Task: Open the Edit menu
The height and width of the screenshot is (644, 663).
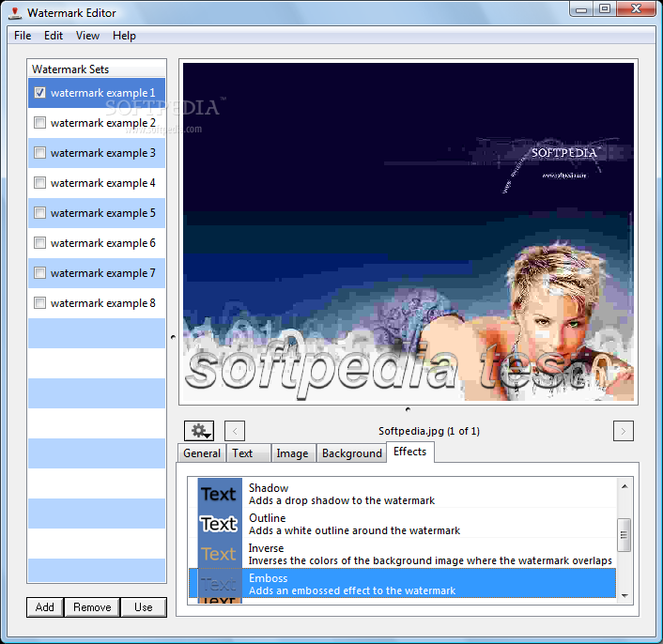Action: pyautogui.click(x=54, y=36)
